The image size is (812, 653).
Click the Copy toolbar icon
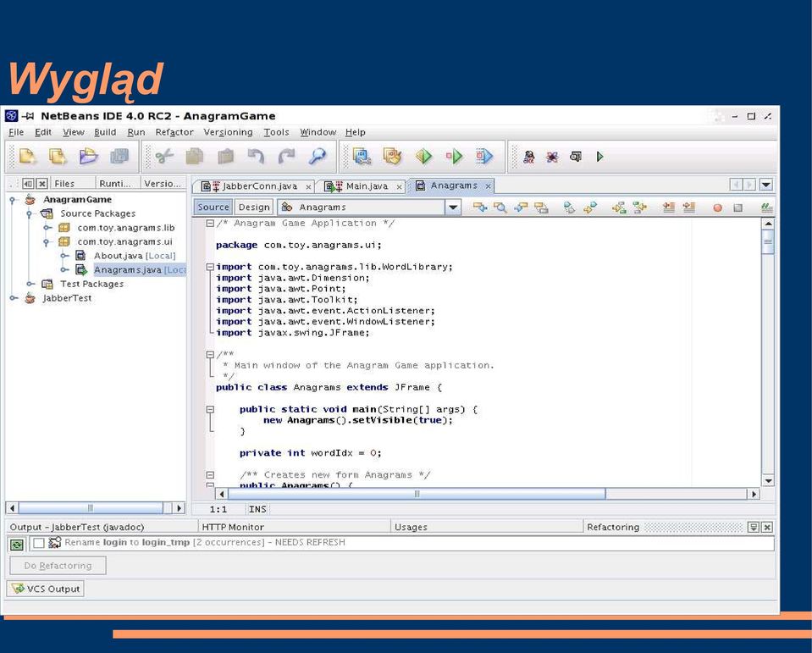click(x=195, y=156)
